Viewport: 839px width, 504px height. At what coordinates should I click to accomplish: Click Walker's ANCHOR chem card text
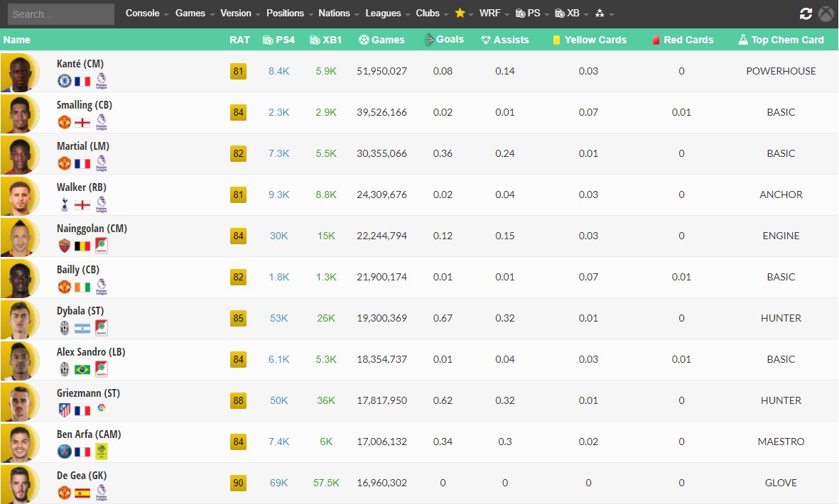tap(781, 195)
